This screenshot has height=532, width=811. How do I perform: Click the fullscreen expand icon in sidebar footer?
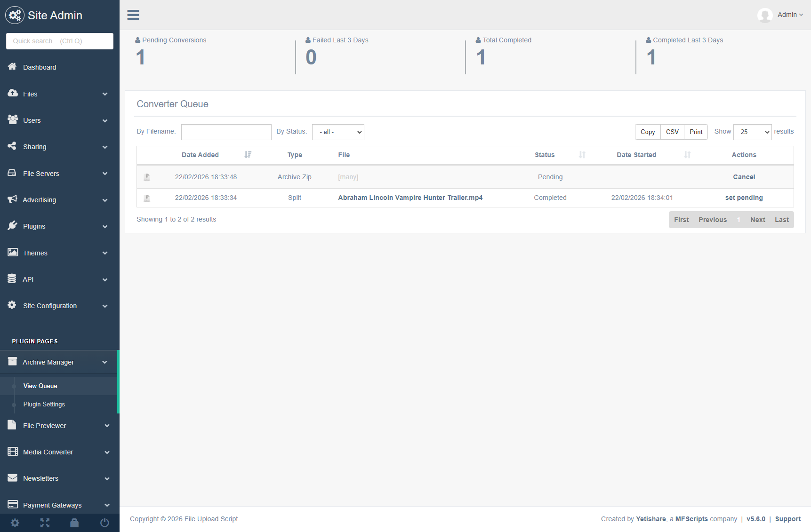click(45, 523)
